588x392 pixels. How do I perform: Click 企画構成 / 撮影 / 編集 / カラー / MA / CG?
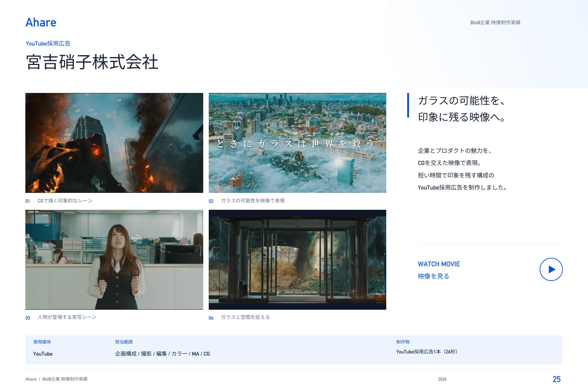(162, 354)
